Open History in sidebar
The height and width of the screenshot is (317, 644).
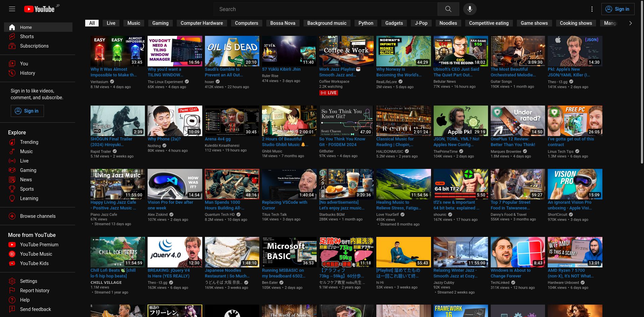click(38, 73)
